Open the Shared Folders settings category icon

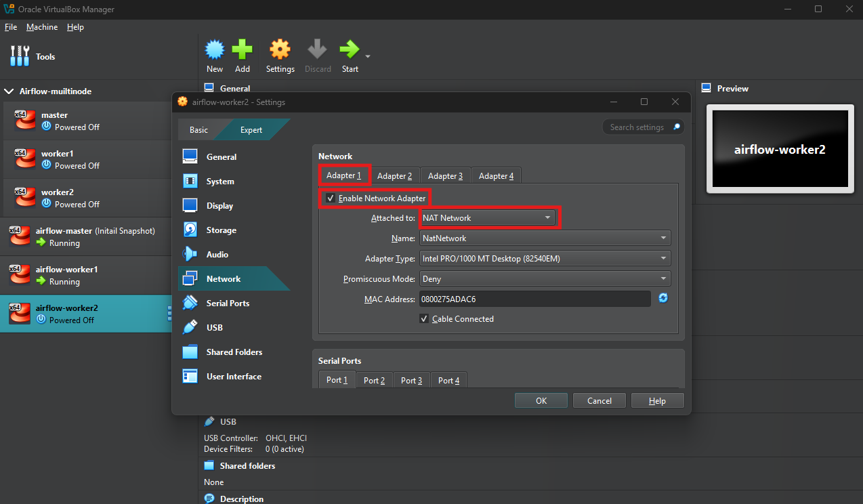(x=190, y=352)
